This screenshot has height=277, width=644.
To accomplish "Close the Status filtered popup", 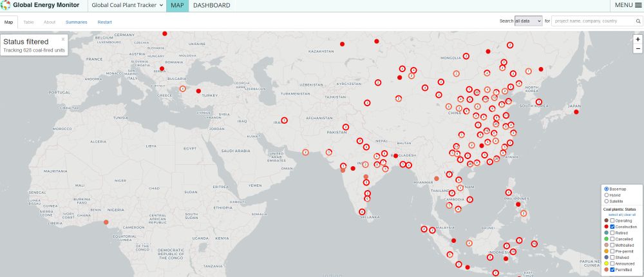I will coord(63,39).
